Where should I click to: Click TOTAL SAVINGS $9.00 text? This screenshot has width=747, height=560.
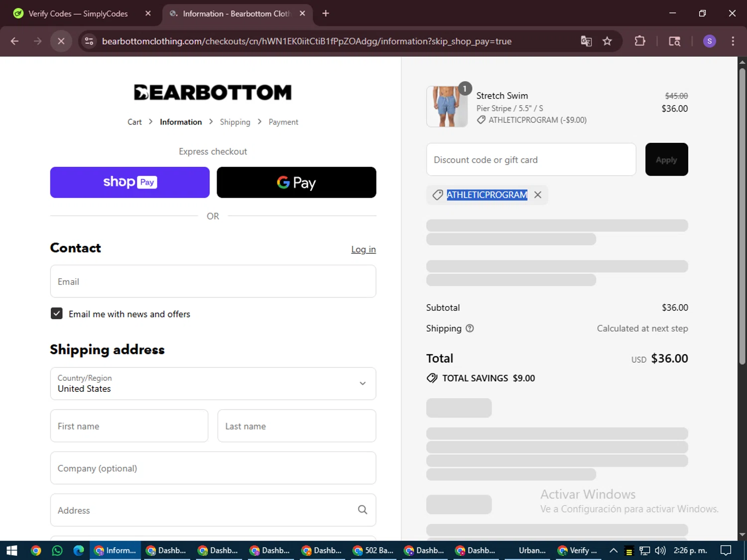tap(489, 378)
